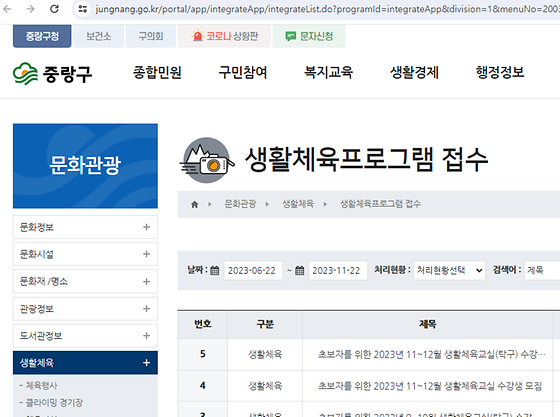Image resolution: width=560 pixels, height=417 pixels.
Task: Open the 처리현황선택 dropdown
Action: tap(449, 271)
